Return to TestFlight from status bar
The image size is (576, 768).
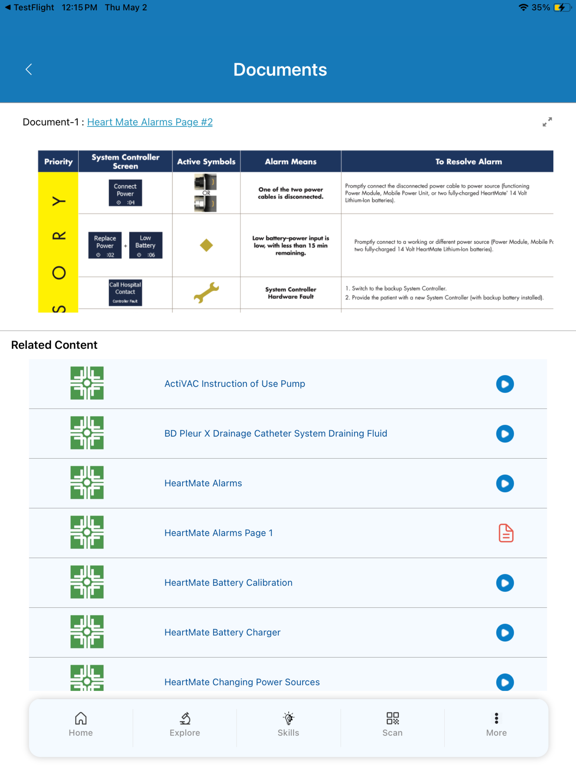(x=29, y=7)
